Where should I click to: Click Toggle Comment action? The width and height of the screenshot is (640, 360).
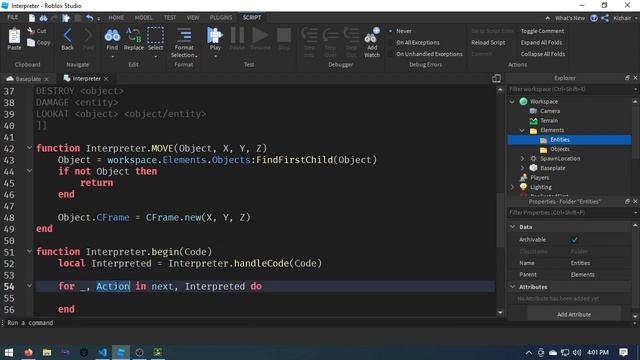(542, 31)
